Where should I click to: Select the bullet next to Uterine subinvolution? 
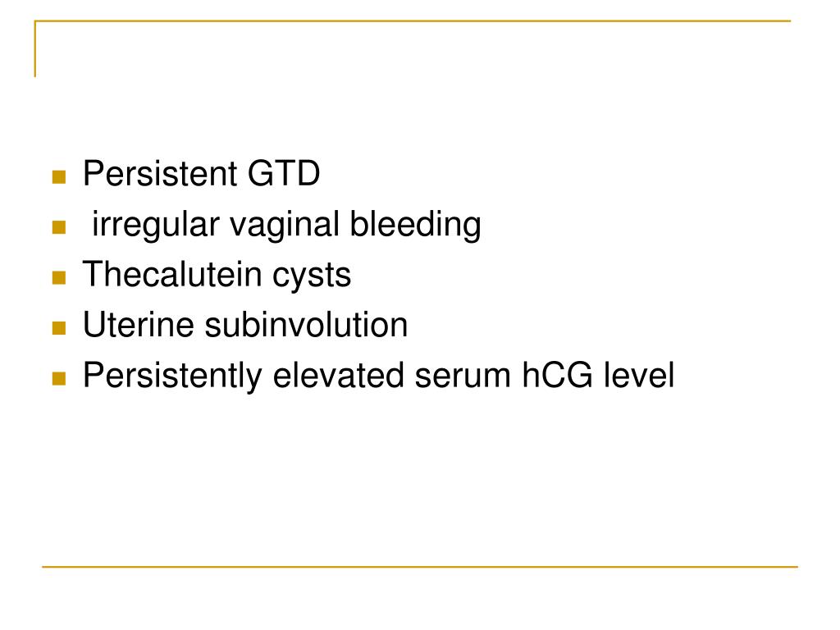[x=59, y=328]
